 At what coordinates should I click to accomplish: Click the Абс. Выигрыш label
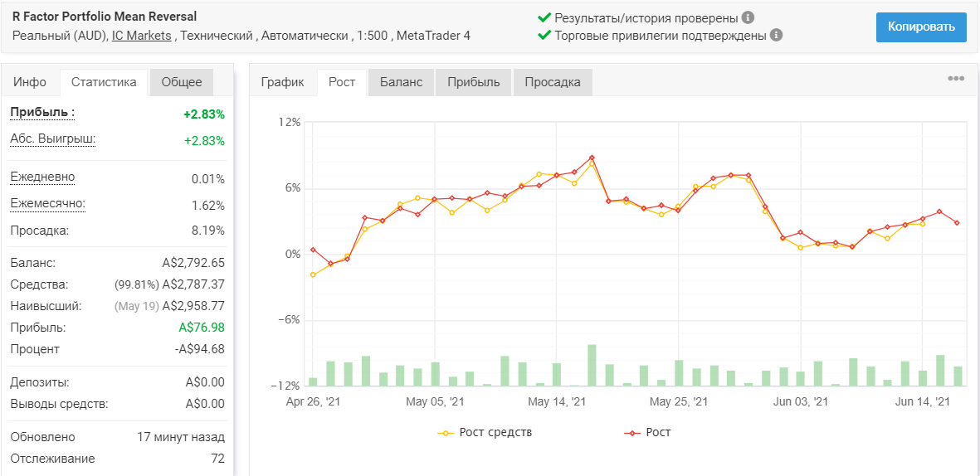click(x=53, y=139)
